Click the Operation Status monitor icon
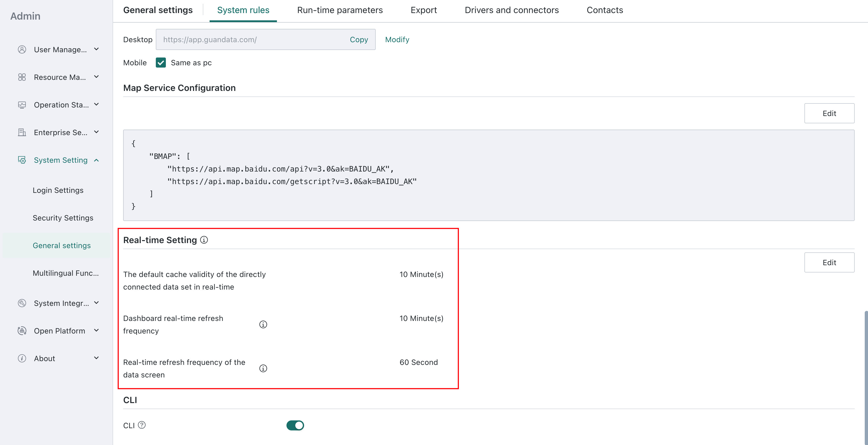868x445 pixels. point(22,105)
